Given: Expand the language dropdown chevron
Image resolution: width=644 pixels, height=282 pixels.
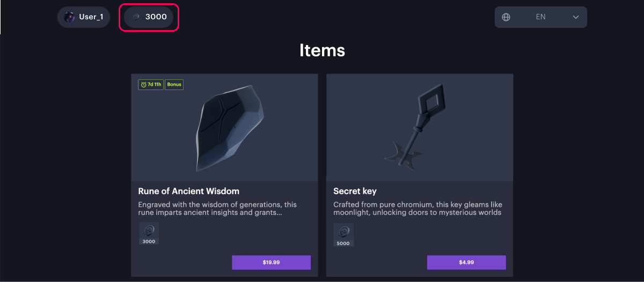Looking at the screenshot, I should (576, 17).
